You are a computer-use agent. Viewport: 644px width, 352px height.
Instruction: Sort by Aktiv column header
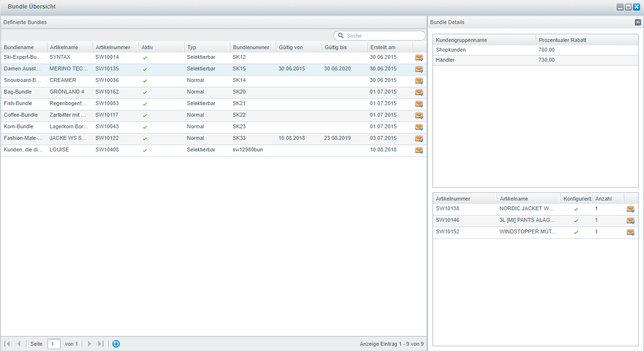[x=161, y=47]
